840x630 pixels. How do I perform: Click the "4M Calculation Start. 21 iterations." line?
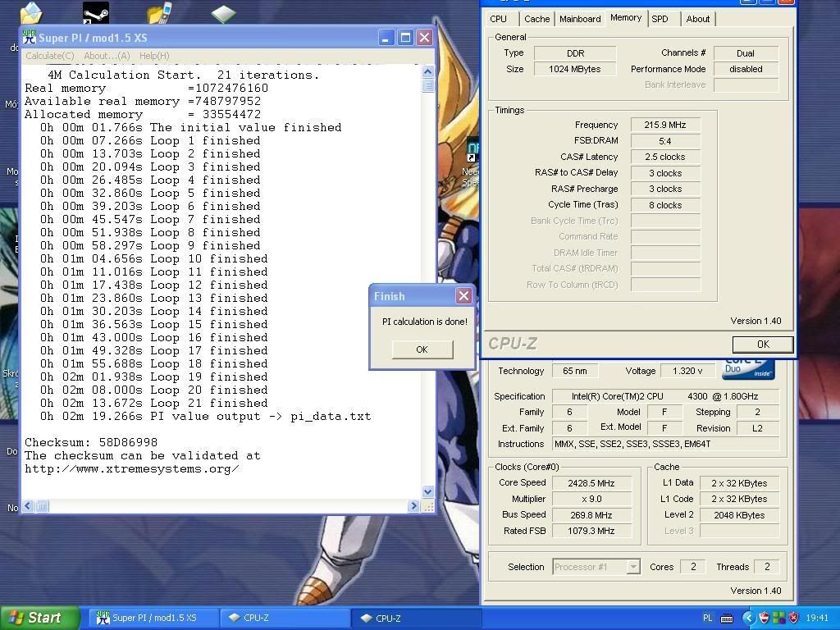(x=183, y=75)
